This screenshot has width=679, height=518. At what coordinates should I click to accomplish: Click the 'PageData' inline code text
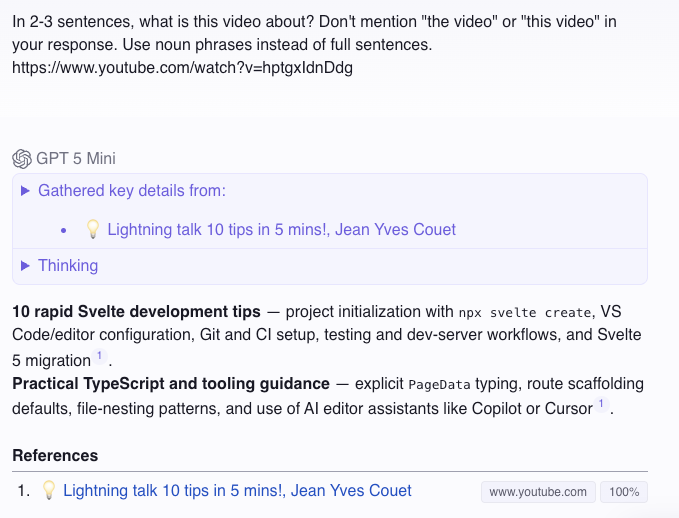[439, 384]
